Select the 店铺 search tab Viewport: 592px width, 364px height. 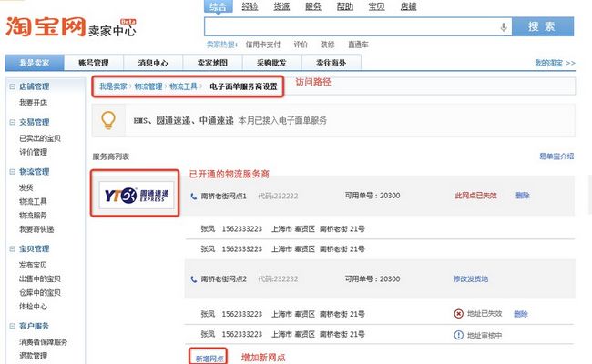(408, 6)
